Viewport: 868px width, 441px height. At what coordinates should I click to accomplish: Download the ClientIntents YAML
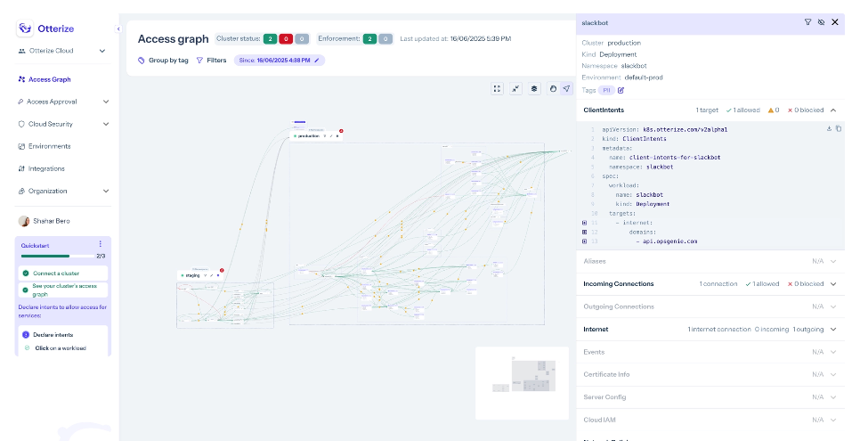point(829,128)
